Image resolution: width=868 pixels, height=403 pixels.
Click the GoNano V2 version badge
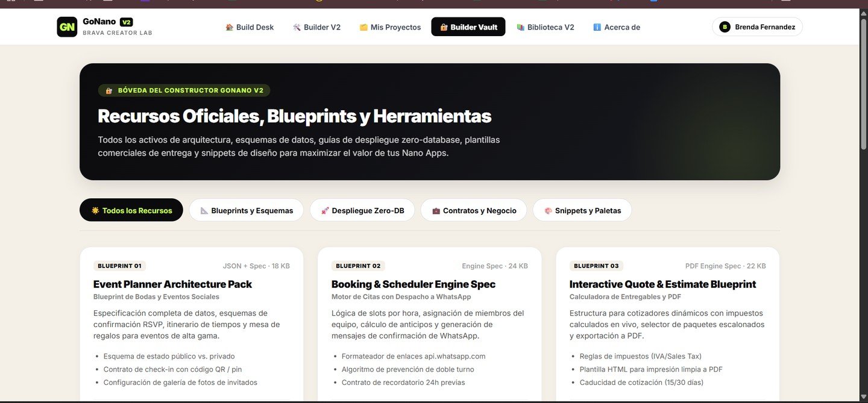click(126, 22)
